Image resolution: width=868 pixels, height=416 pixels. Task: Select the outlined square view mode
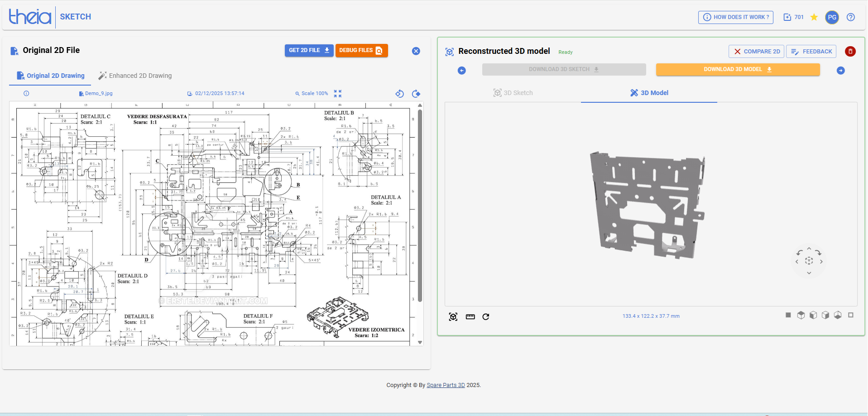point(851,315)
